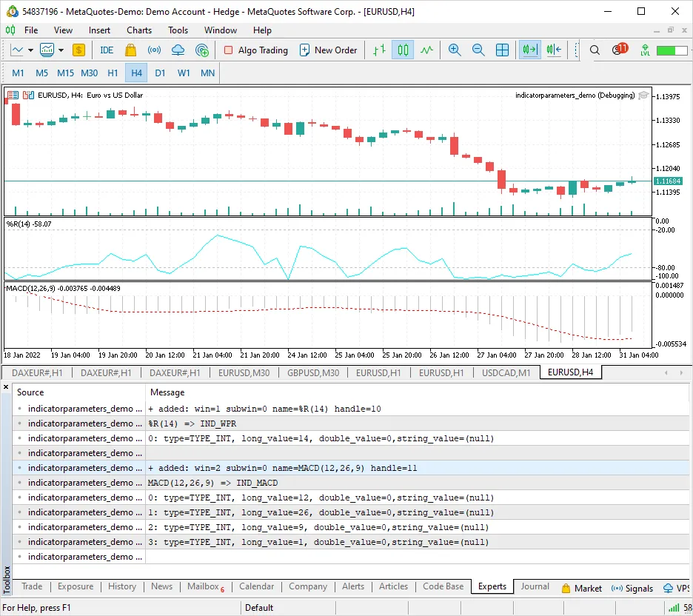Click the New Order button
This screenshot has width=693, height=616.
point(329,50)
